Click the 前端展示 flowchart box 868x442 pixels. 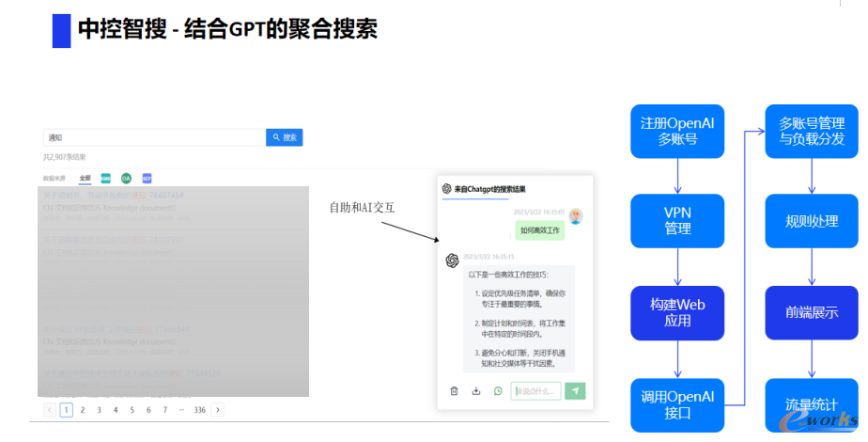coord(812,313)
